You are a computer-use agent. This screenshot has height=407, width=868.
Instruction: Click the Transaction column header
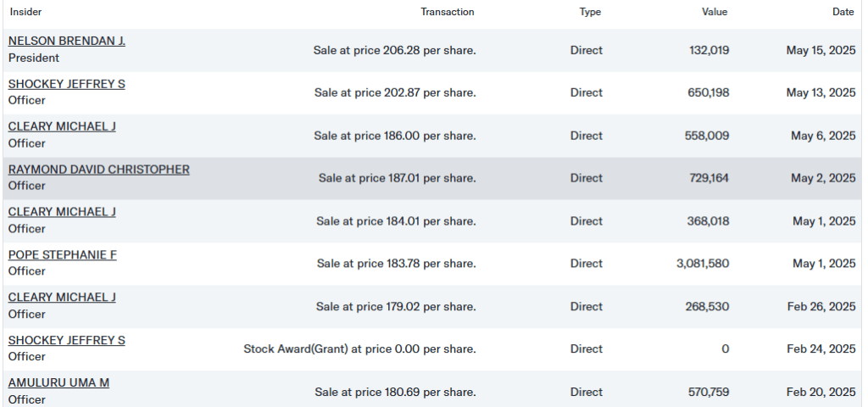tap(447, 12)
